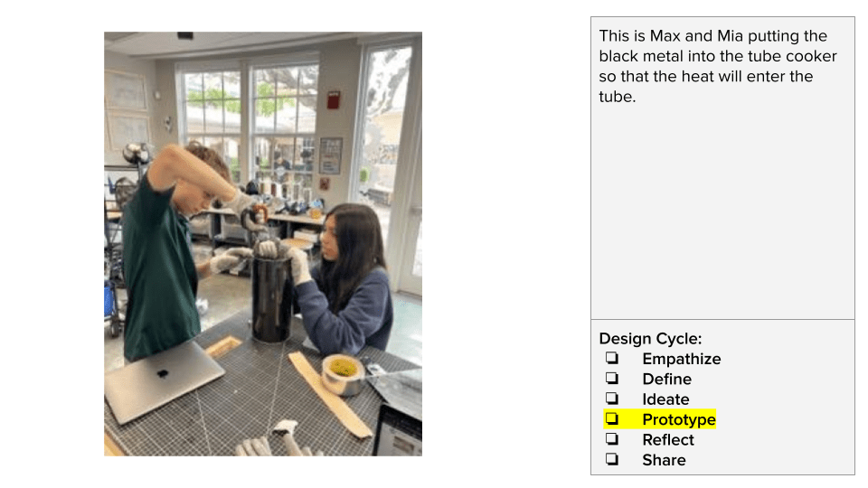
Task: Select the Empathize label text
Action: pos(682,359)
